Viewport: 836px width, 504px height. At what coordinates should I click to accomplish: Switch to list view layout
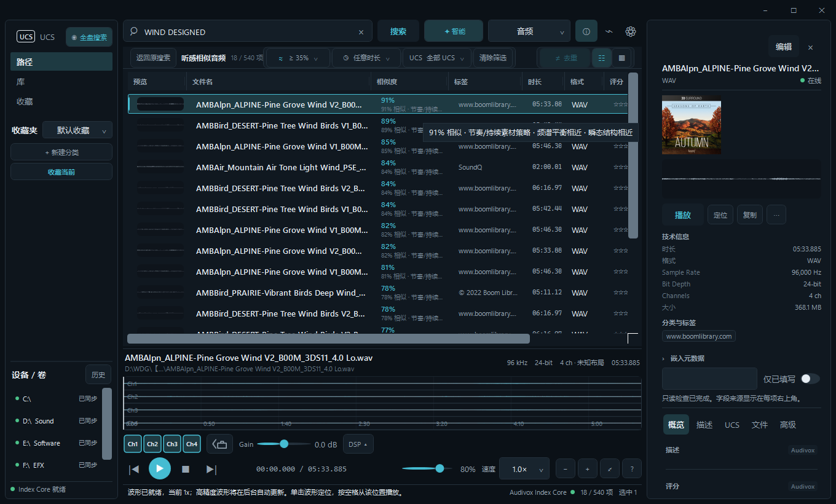pyautogui.click(x=602, y=58)
